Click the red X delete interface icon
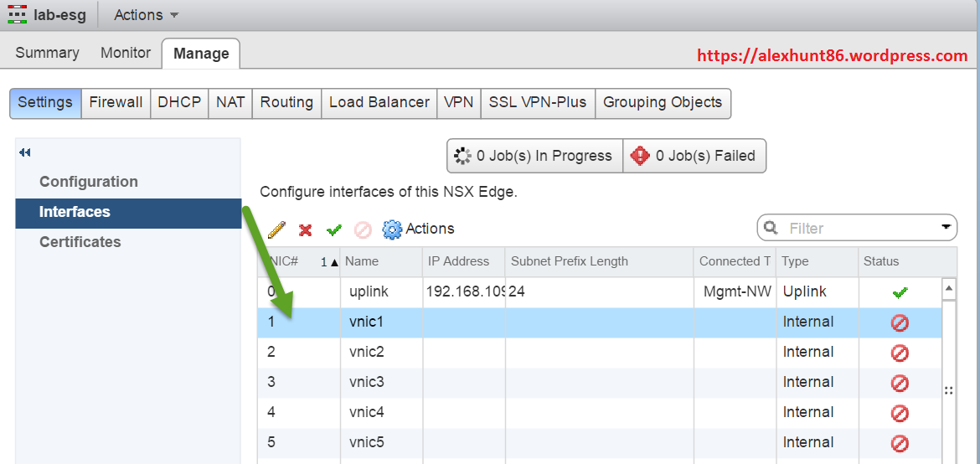The height and width of the screenshot is (464, 980). tap(306, 229)
